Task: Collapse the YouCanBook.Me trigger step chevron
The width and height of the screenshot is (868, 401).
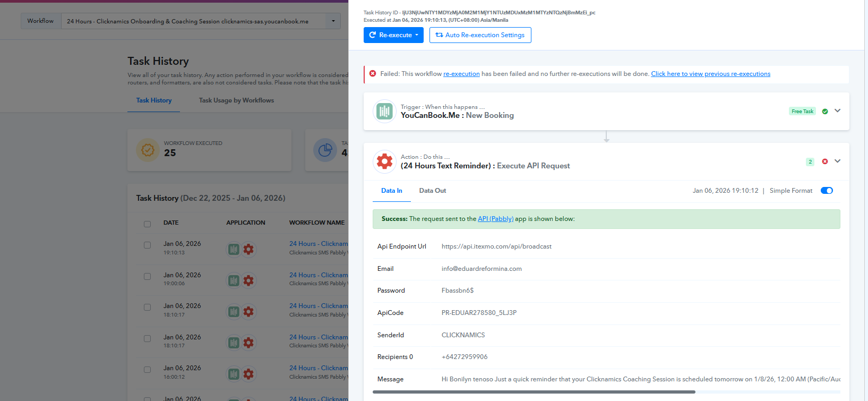Action: click(837, 111)
